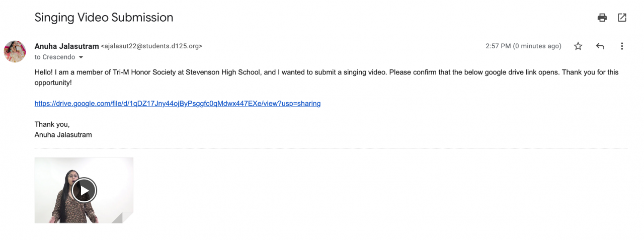Reply to the sender using arrow icon
The image size is (644, 240).
point(600,46)
